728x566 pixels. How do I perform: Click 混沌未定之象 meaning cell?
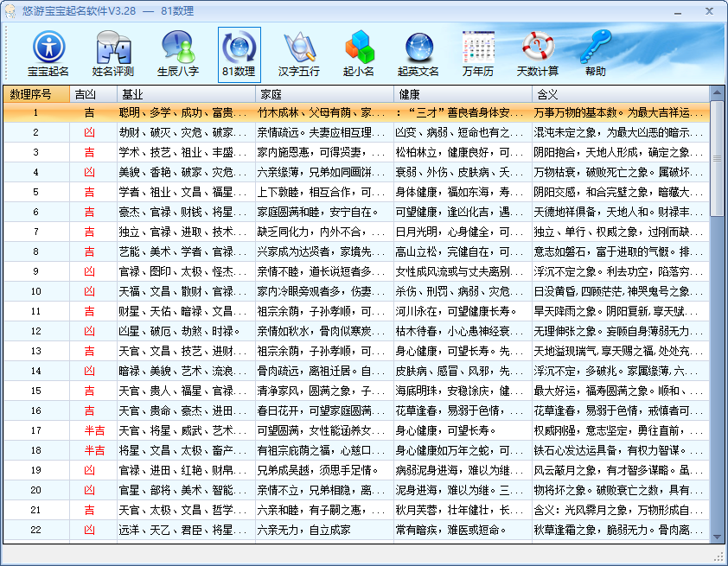pyautogui.click(x=621, y=133)
